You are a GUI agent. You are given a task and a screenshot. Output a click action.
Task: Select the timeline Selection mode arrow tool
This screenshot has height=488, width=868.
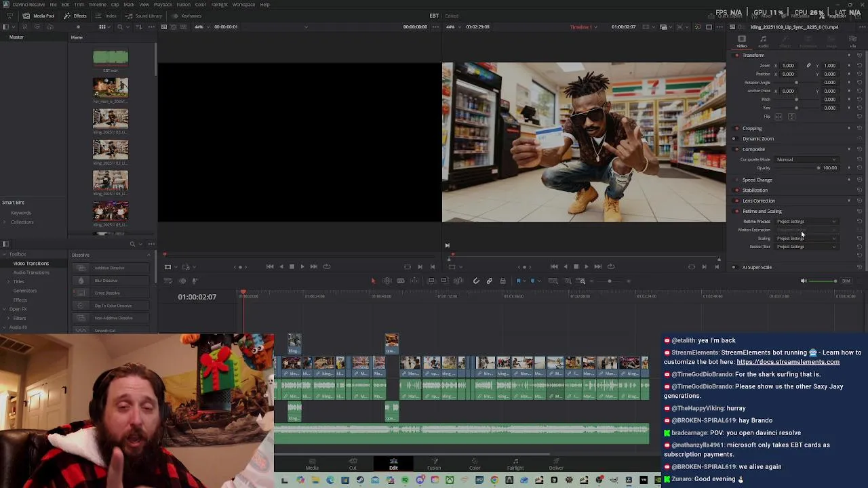click(x=372, y=281)
